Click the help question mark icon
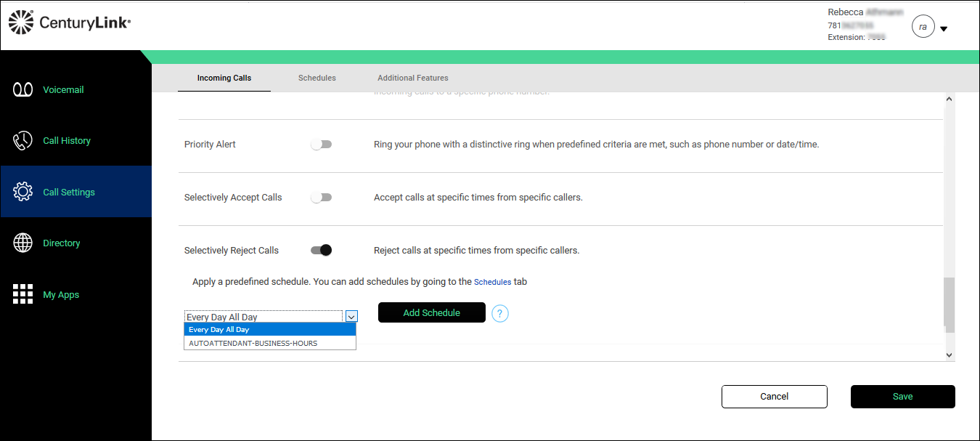This screenshot has width=980, height=441. coord(500,313)
